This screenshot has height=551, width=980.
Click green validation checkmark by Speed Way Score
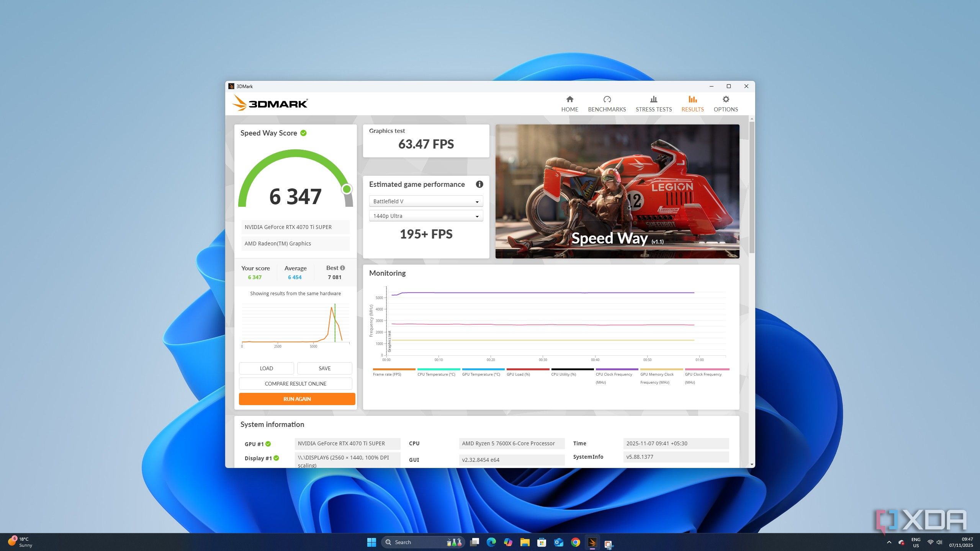(303, 133)
